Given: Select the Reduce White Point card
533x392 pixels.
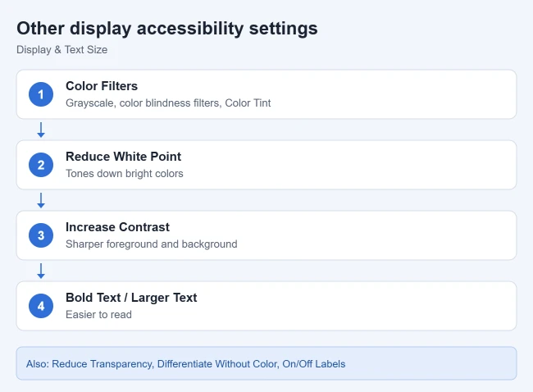Looking at the screenshot, I should (266, 165).
